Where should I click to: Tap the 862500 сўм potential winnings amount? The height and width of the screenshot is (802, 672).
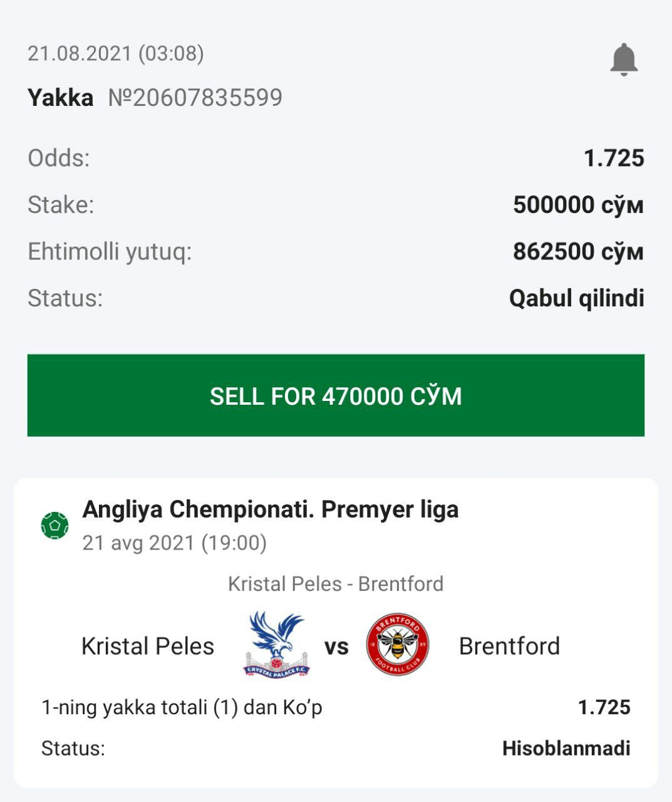click(x=577, y=251)
